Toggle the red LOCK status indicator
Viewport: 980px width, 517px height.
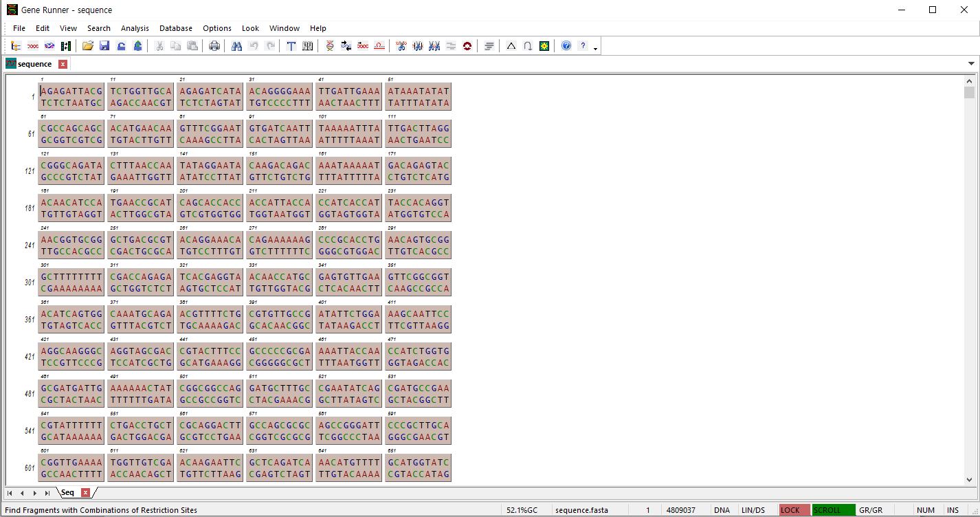tap(794, 510)
